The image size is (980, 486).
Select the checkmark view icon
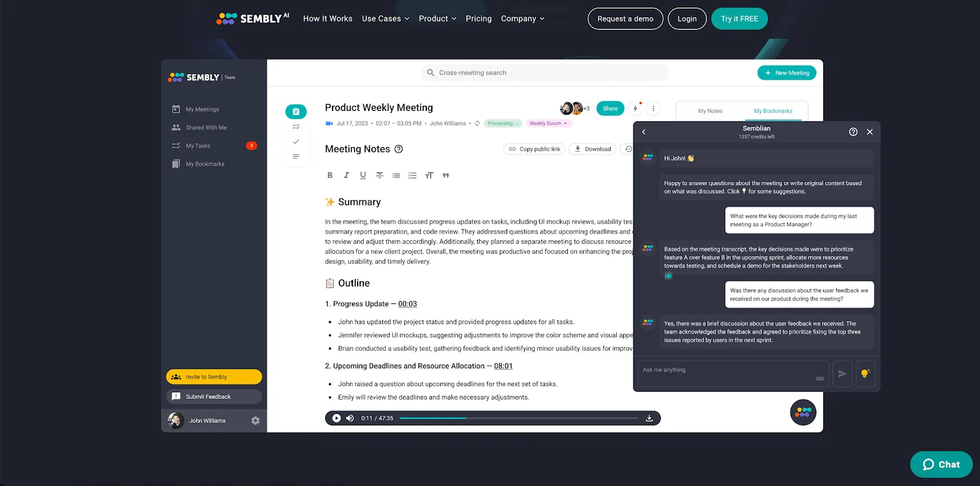click(x=296, y=142)
